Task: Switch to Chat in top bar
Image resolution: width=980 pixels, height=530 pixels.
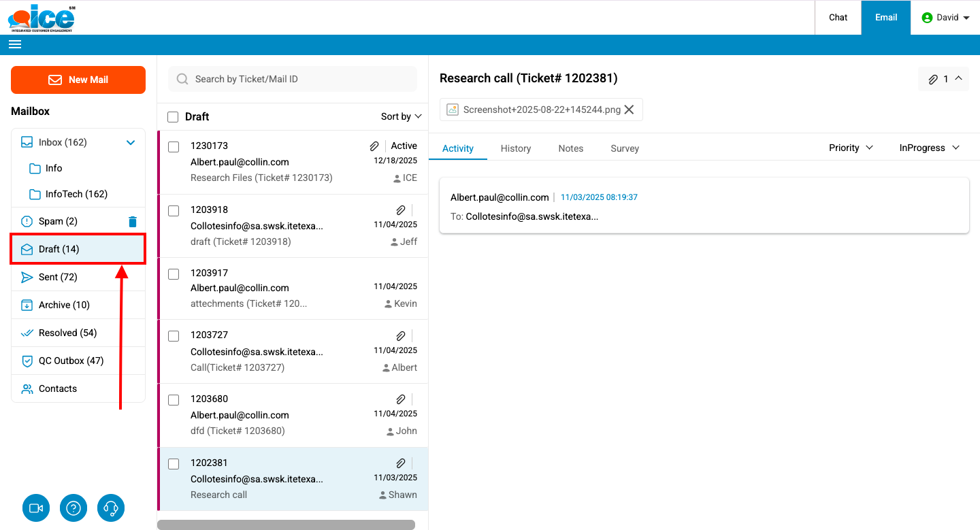Action: pyautogui.click(x=838, y=18)
